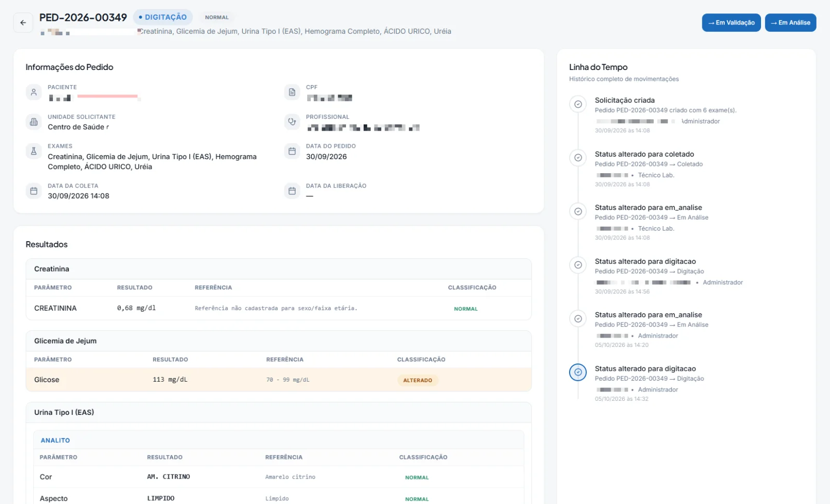The image size is (830, 504).
Task: Click the stethoscope icon beside Profissional
Action: (x=292, y=122)
